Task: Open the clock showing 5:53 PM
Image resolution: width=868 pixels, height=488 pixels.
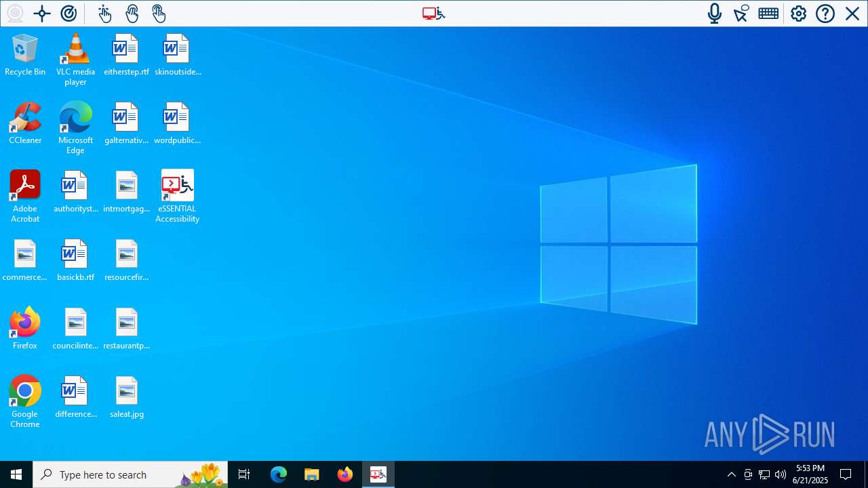Action: coord(810,474)
